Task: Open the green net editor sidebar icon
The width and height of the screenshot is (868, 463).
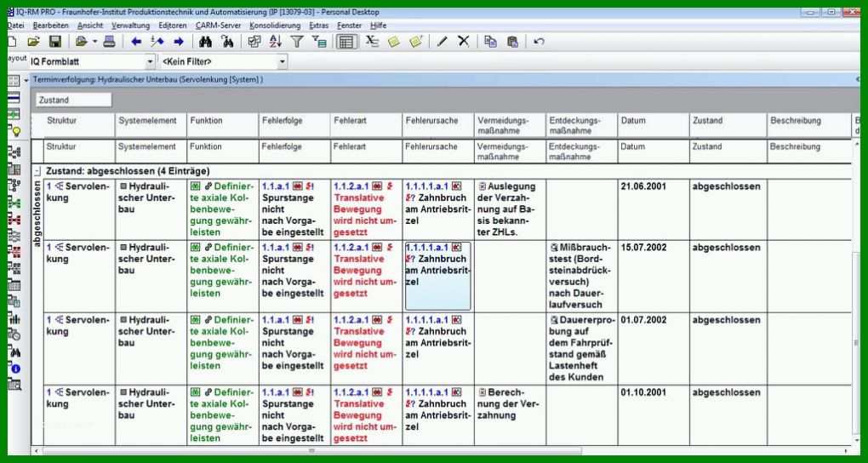Action: [x=15, y=203]
